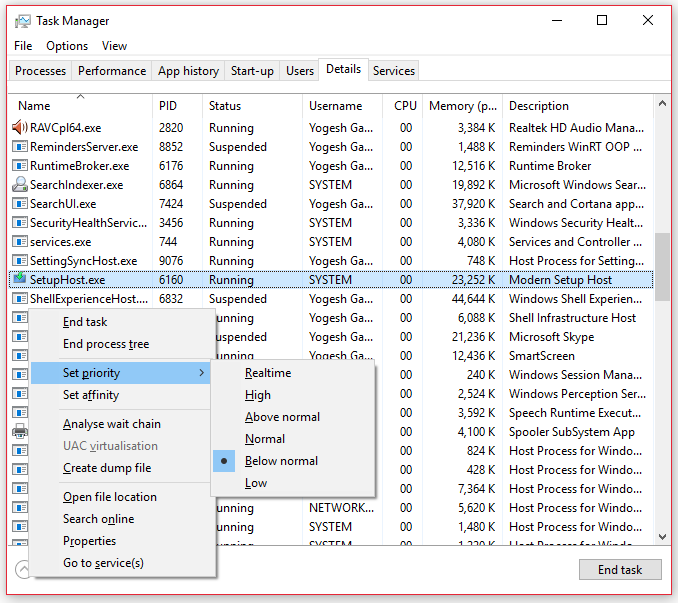Click the RuntimeBroker.exe process icon
678x603 pixels.
[x=19, y=166]
